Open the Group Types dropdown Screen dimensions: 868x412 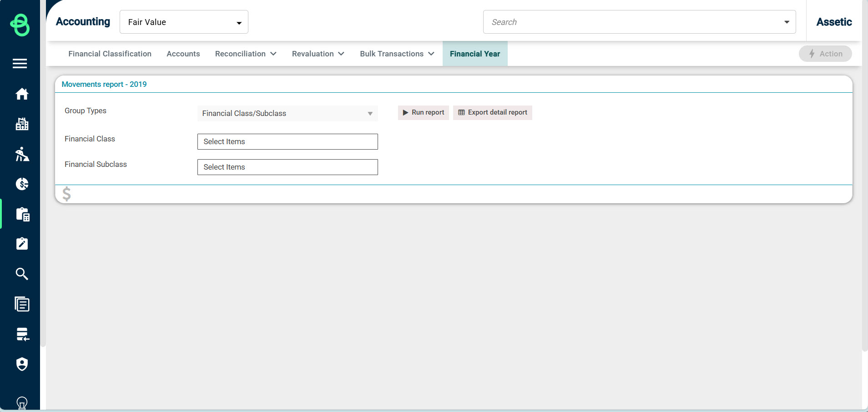click(287, 113)
